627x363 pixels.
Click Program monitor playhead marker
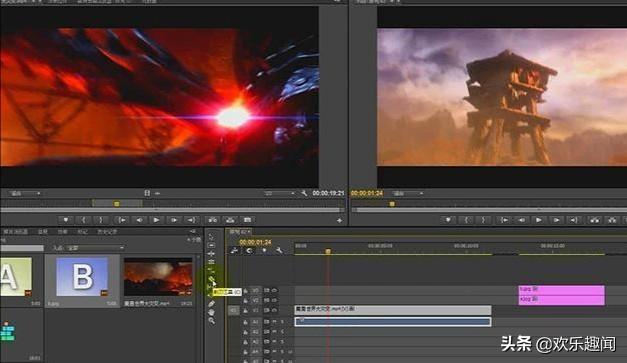392,204
